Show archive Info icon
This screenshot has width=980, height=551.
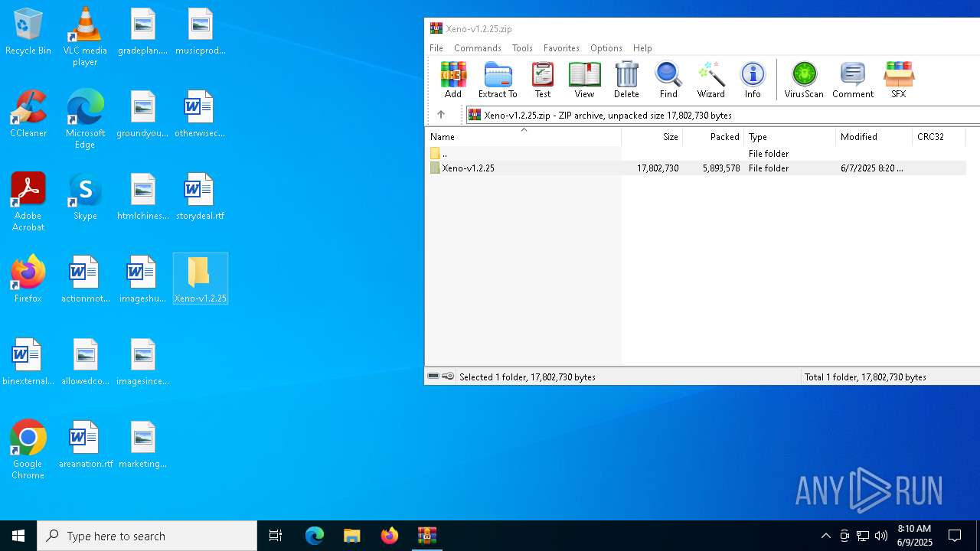click(x=753, y=80)
